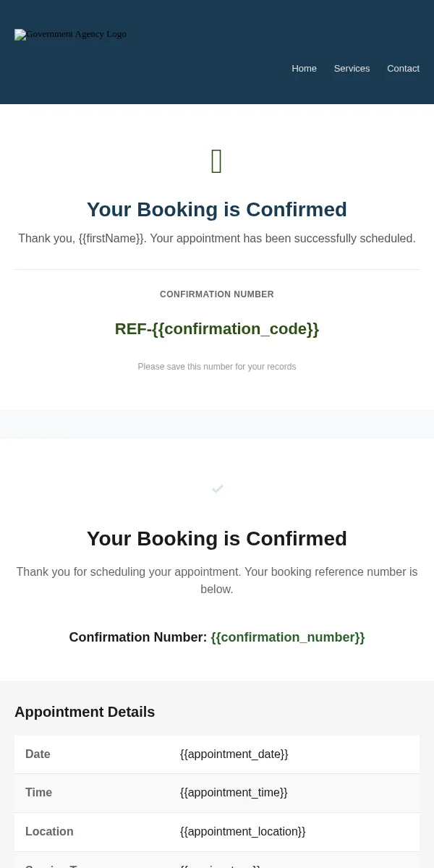Click the green confirmation icon above the first heading
Screen dimensions: 434x868
coord(216,161)
